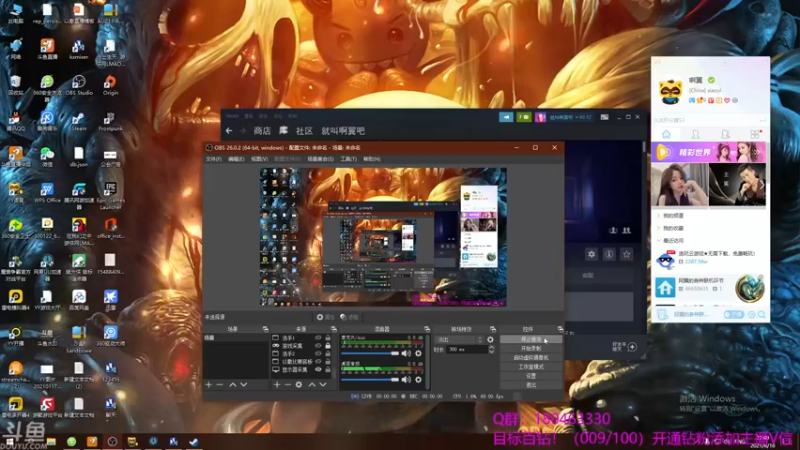800x450 pixels.
Task: Click the 停止推流 button in OBS controls
Action: (x=531, y=339)
